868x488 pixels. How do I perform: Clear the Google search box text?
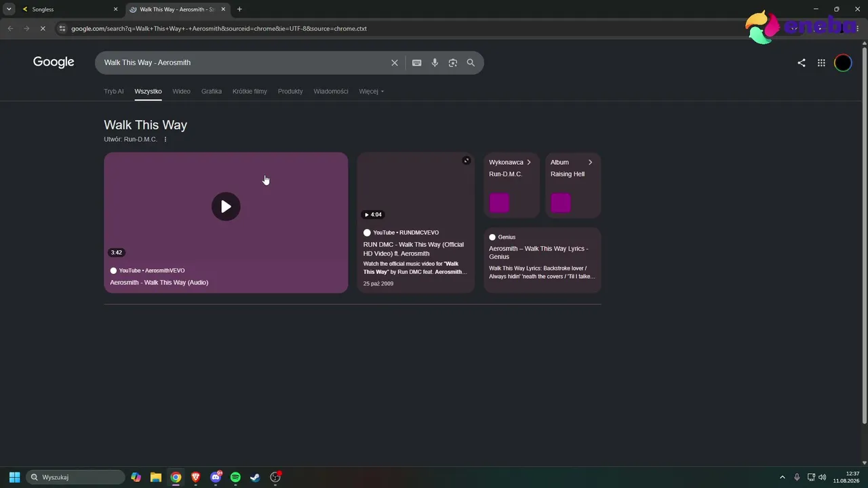(395, 63)
